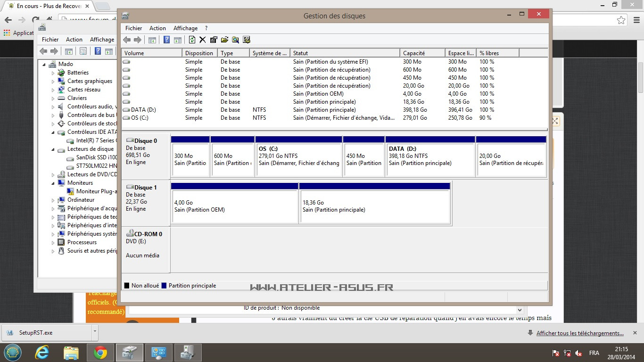
Task: Click the open folder icon in disk toolbar
Action: (224, 40)
